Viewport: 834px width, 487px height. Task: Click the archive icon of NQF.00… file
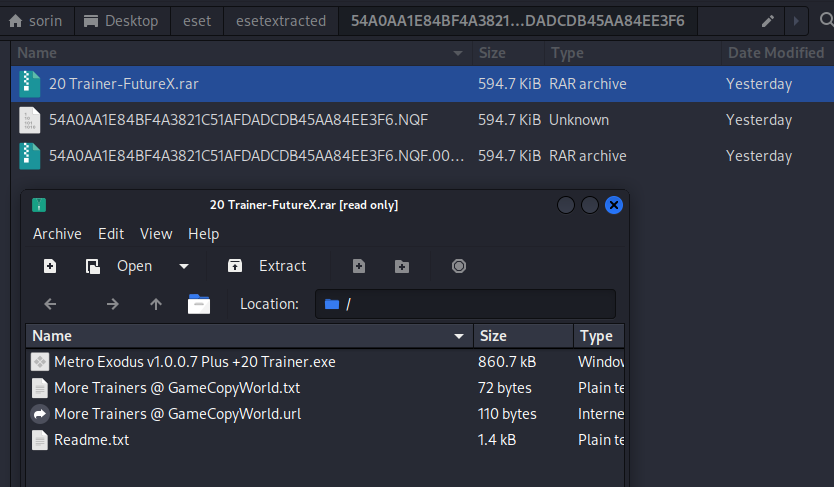tap(30, 156)
